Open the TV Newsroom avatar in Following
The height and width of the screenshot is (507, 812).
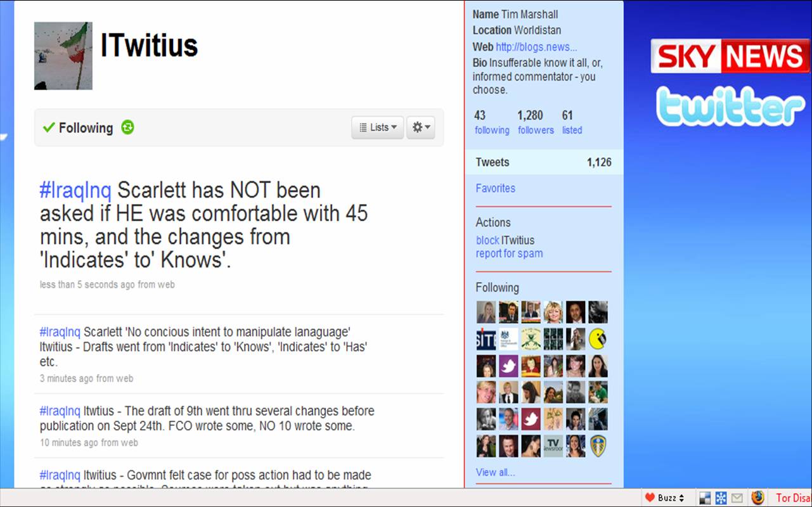pyautogui.click(x=553, y=446)
